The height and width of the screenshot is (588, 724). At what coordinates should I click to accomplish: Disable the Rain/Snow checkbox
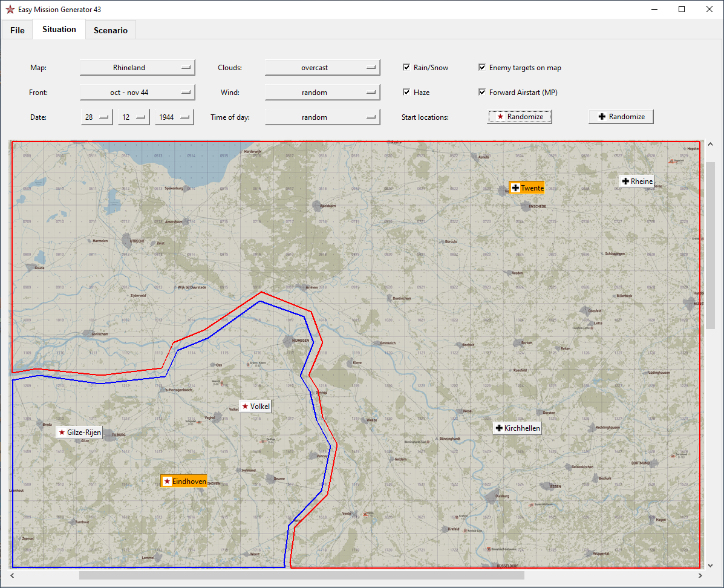pyautogui.click(x=406, y=68)
